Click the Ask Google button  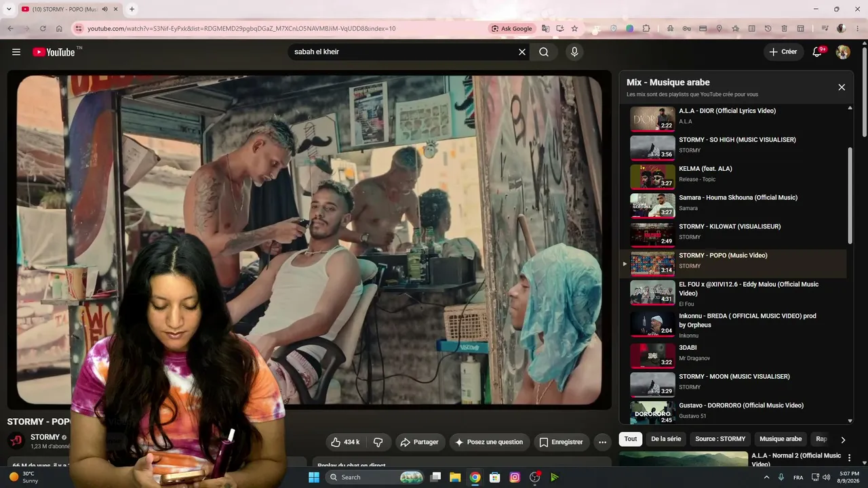point(511,28)
